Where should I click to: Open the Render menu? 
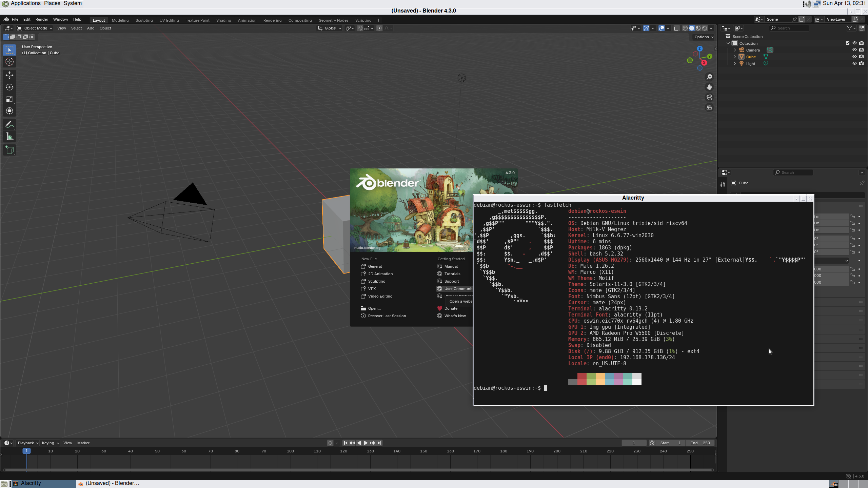[x=42, y=19]
